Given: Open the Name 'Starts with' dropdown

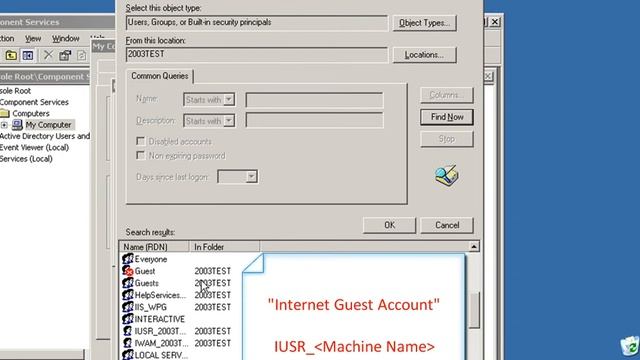Looking at the screenshot, I should pyautogui.click(x=229, y=99).
